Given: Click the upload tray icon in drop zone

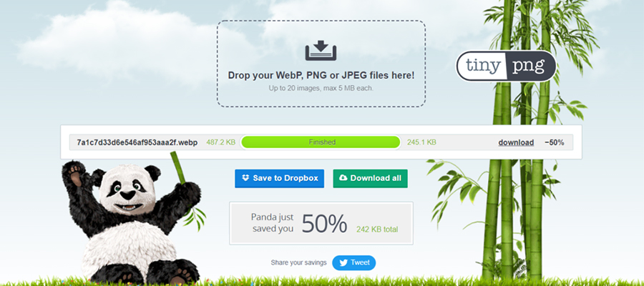Looking at the screenshot, I should click(321, 51).
